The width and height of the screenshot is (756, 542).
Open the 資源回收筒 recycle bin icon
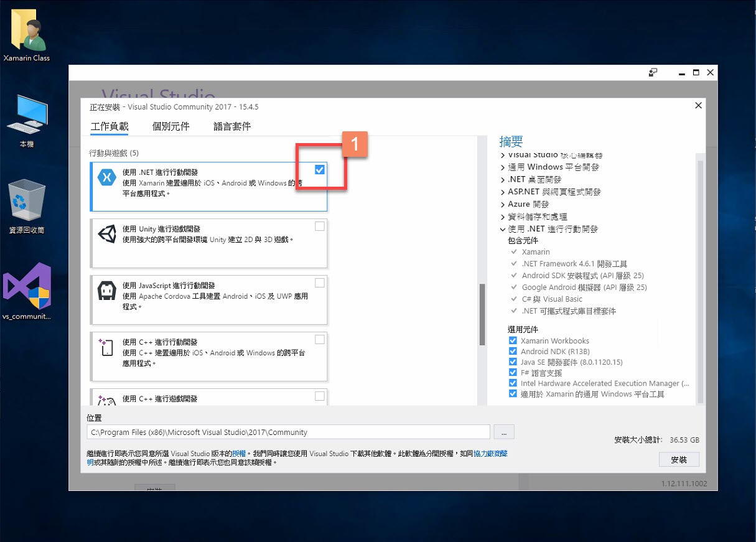[26, 207]
